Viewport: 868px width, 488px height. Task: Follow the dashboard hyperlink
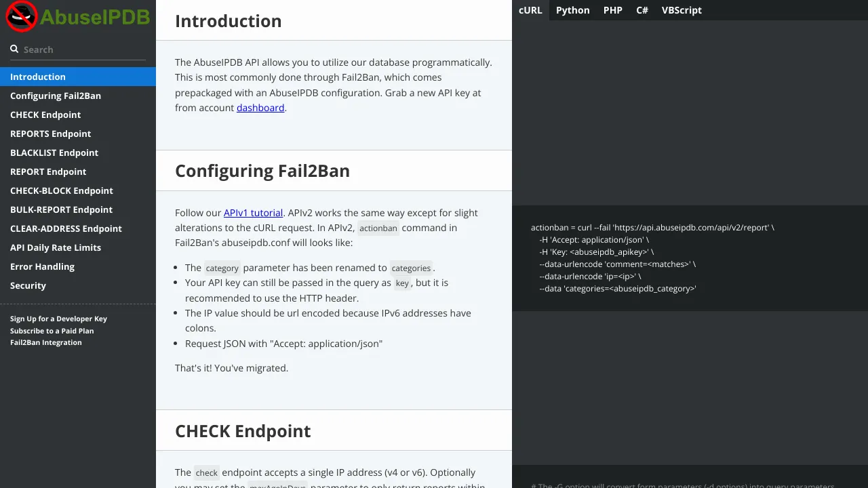[x=260, y=108]
